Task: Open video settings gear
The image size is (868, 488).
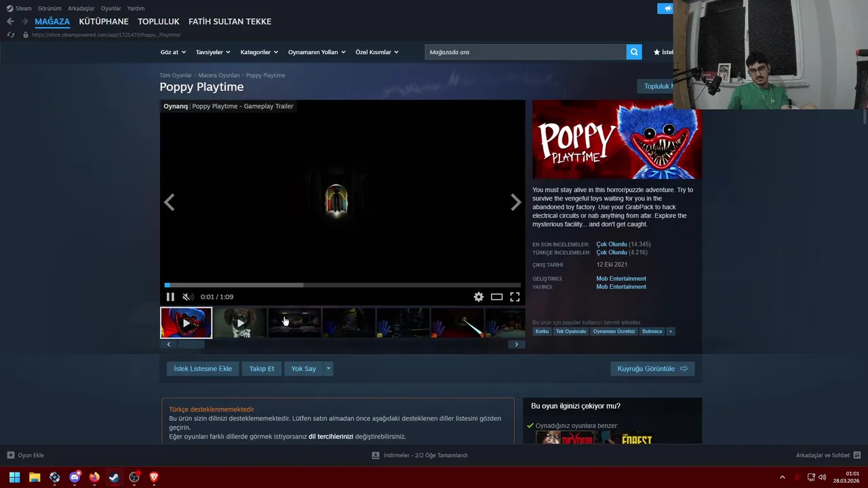Action: pos(479,297)
